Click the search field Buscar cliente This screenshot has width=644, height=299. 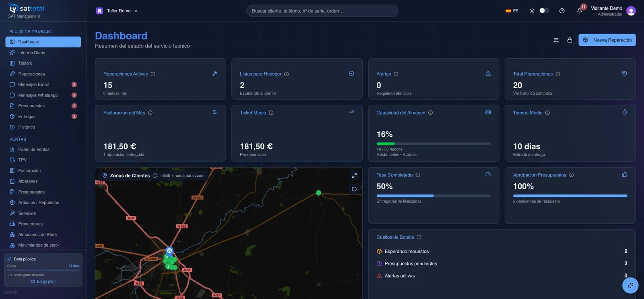(322, 11)
